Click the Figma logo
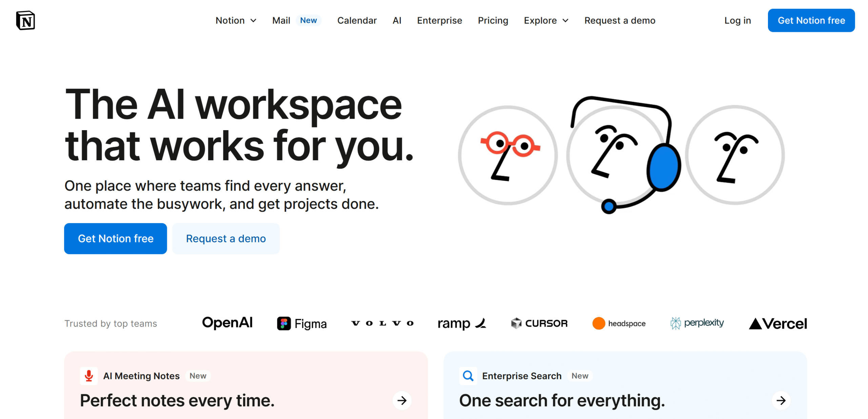 click(x=302, y=323)
